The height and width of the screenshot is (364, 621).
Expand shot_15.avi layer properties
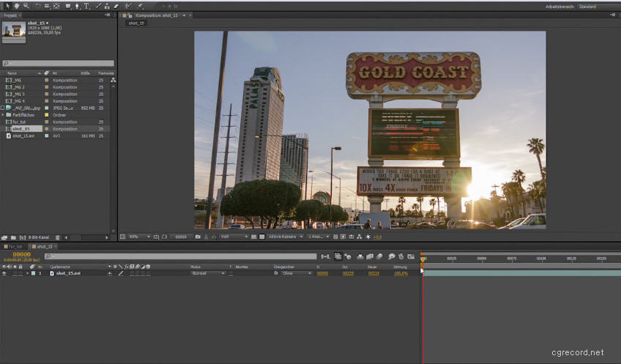[x=28, y=274]
